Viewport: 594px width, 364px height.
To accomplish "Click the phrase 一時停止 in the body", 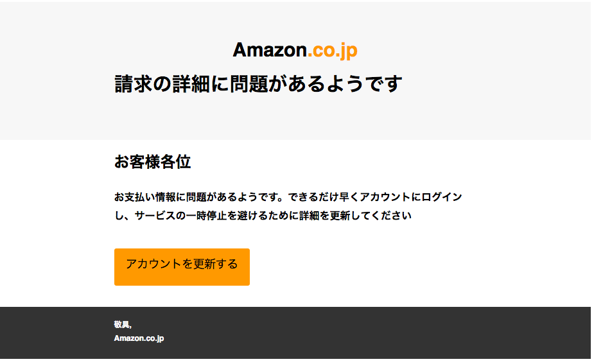I will (x=206, y=216).
